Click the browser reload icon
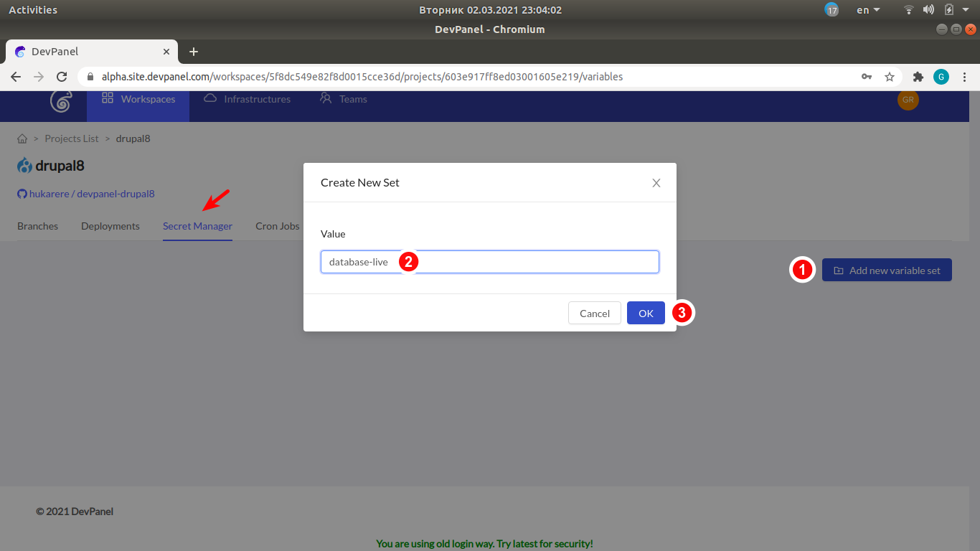This screenshot has height=551, width=980. pyautogui.click(x=62, y=77)
